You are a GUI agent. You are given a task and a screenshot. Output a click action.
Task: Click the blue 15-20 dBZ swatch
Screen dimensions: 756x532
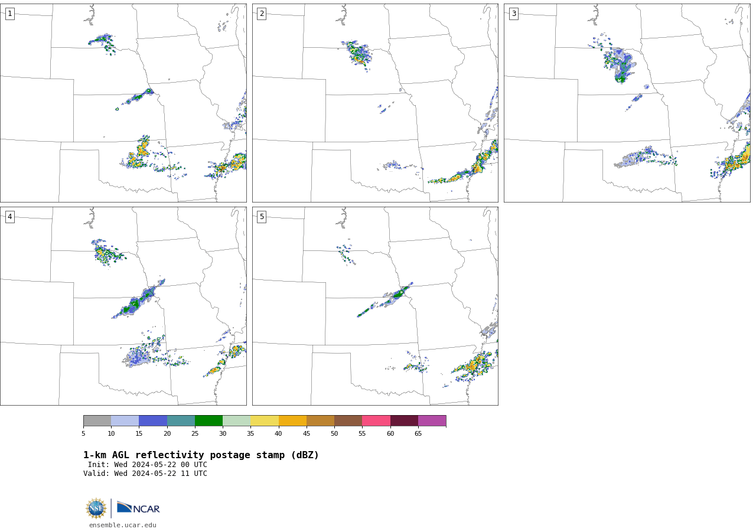[x=153, y=420]
